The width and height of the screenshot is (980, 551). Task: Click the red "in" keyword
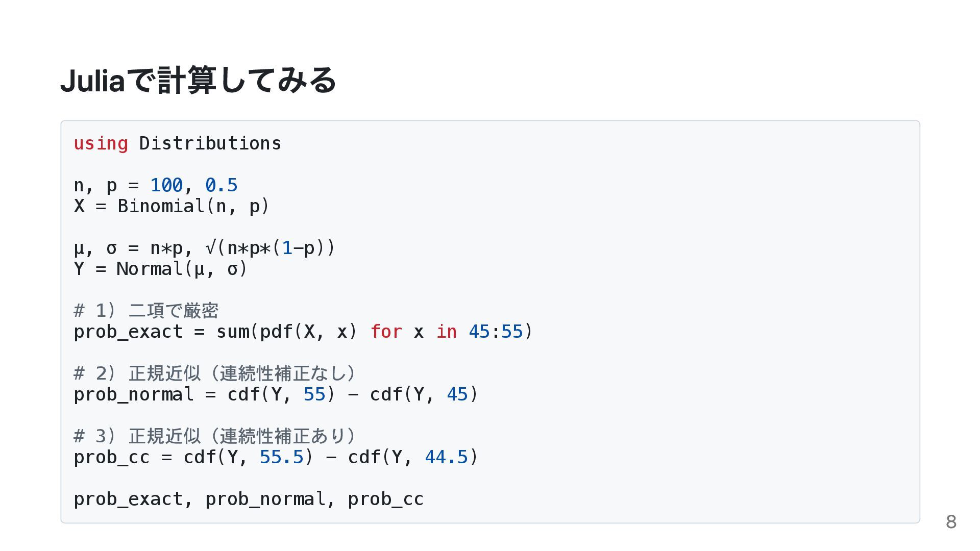click(446, 332)
